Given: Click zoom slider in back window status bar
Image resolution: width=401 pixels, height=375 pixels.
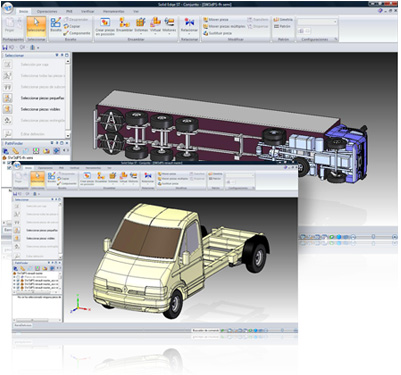Looking at the screenshot, I should coord(373,237).
